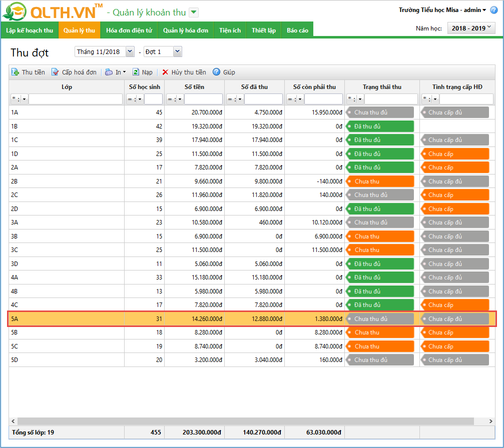Click the blue help icon top right

click(493, 10)
